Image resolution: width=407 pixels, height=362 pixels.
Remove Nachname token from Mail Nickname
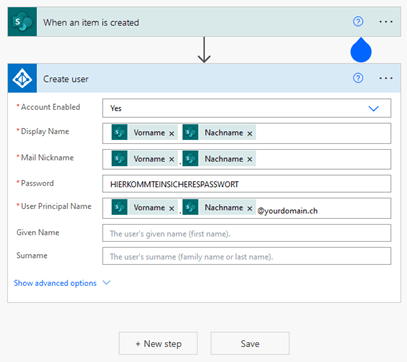click(x=250, y=160)
